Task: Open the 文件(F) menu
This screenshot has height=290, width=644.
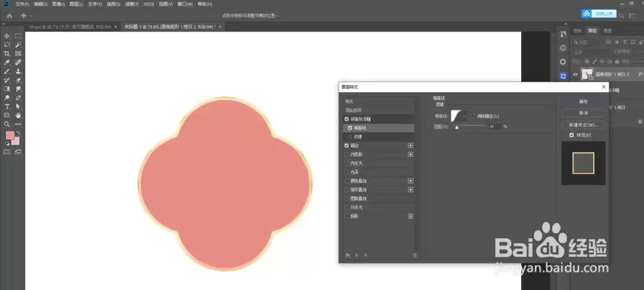Action: pos(22,4)
